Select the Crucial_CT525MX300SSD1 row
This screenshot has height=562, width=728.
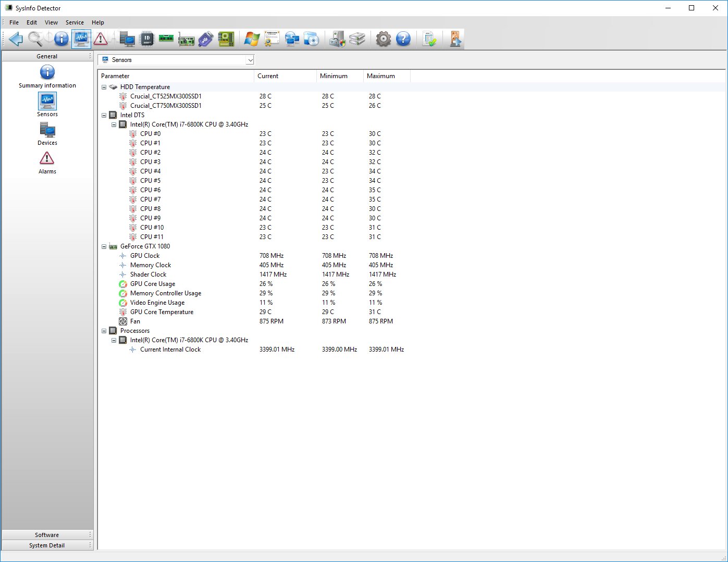(412, 96)
